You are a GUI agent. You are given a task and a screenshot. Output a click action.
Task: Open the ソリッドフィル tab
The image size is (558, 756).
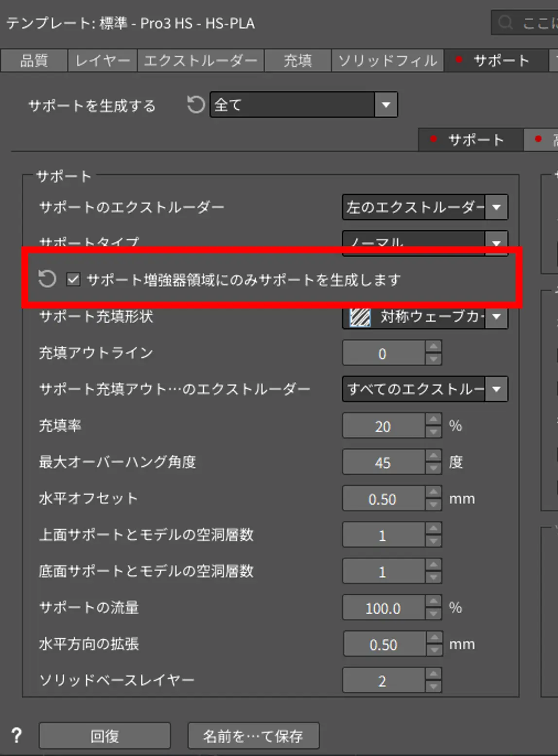click(387, 61)
